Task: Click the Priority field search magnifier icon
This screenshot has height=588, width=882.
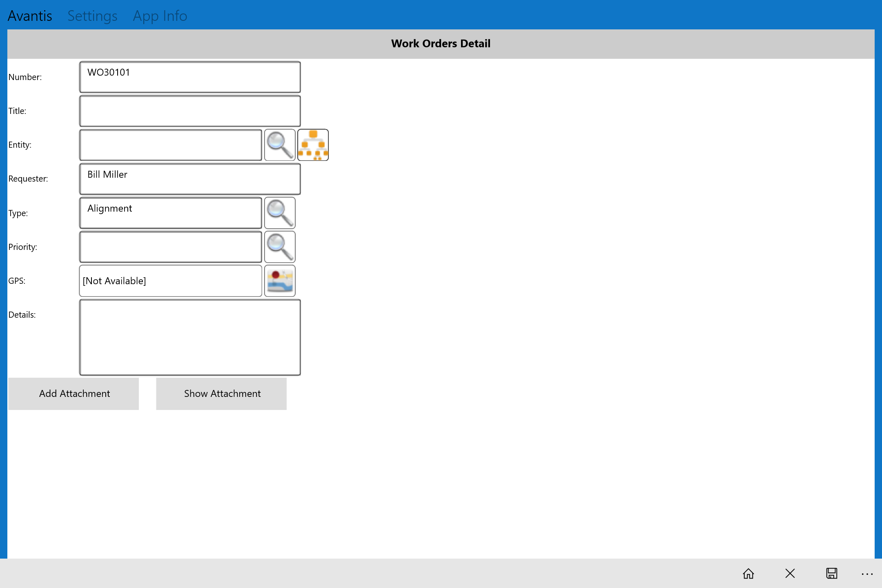Action: tap(280, 246)
